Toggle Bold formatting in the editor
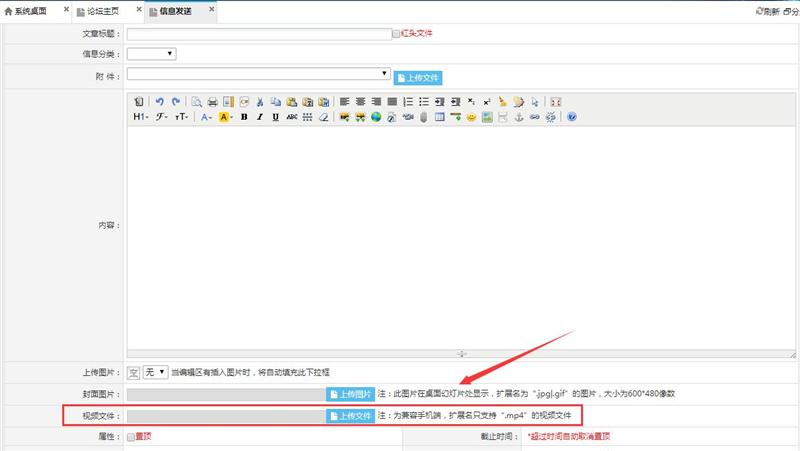This screenshot has width=800, height=451. [x=244, y=117]
